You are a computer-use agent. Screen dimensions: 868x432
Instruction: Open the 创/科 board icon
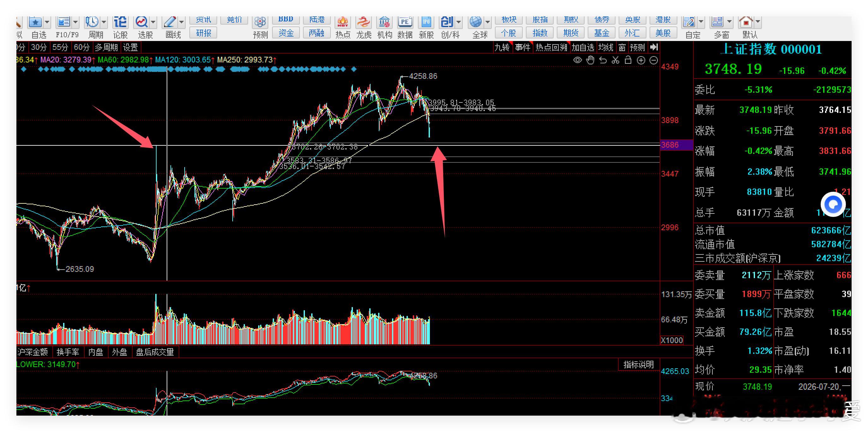point(447,23)
